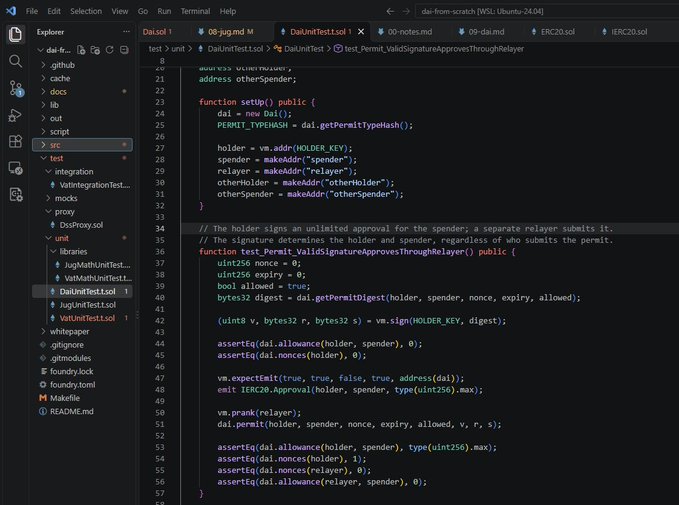Open the Selection menu

86,11
